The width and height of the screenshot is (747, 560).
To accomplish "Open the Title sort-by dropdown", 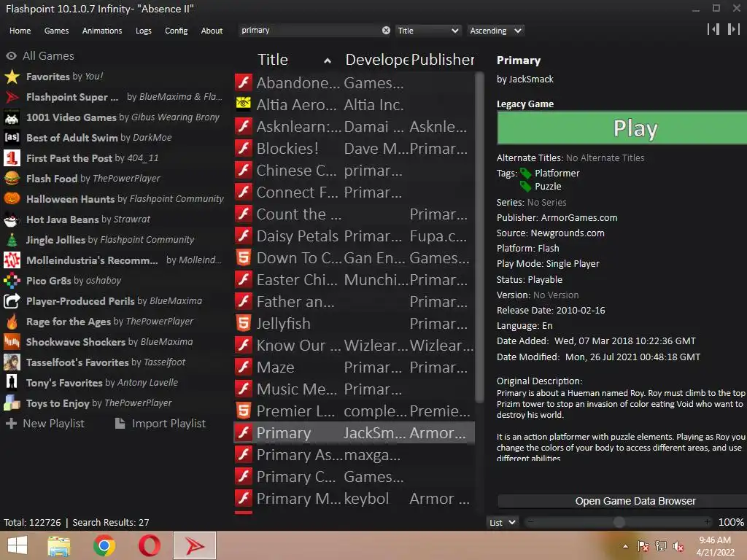I will pos(427,31).
